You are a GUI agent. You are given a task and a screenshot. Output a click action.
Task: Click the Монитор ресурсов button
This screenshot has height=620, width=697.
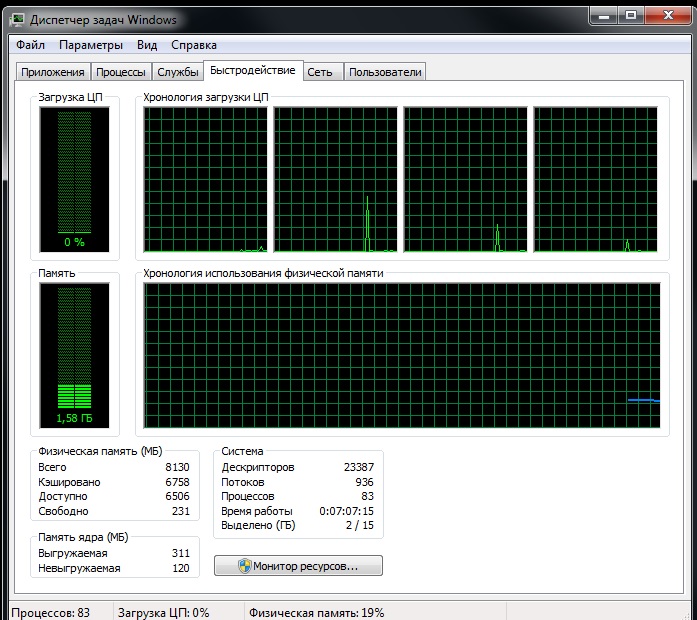[298, 566]
